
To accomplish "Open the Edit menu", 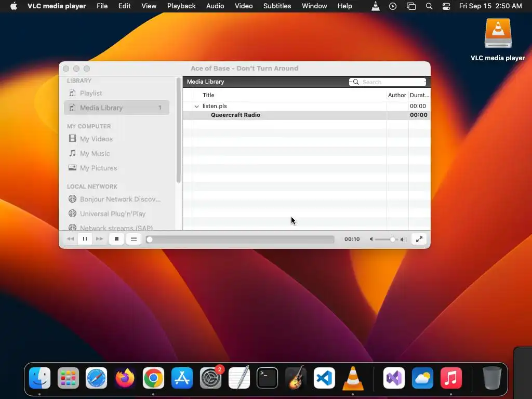I will (x=125, y=6).
